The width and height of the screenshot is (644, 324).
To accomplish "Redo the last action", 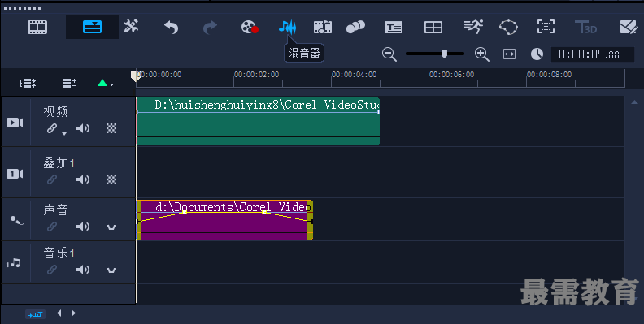I will [x=210, y=28].
